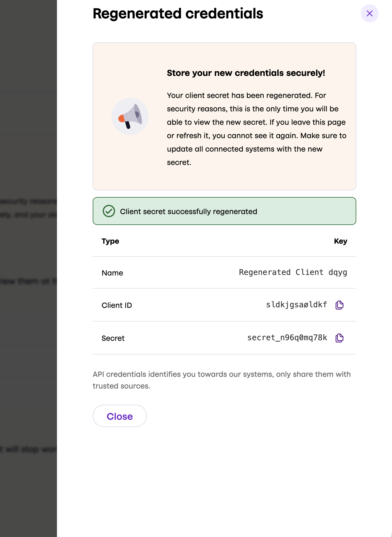Image resolution: width=392 pixels, height=537 pixels.
Task: Click the Type column header
Action: (110, 241)
